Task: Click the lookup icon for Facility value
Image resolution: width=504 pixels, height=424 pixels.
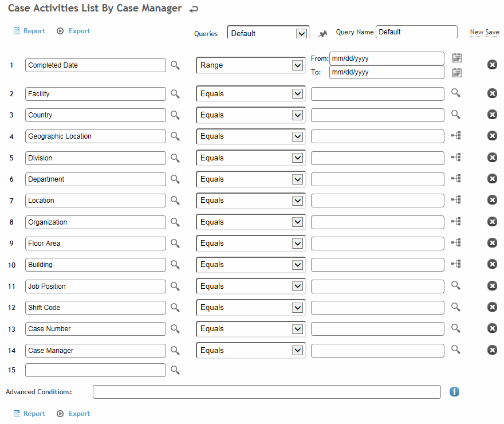Action: (x=455, y=93)
